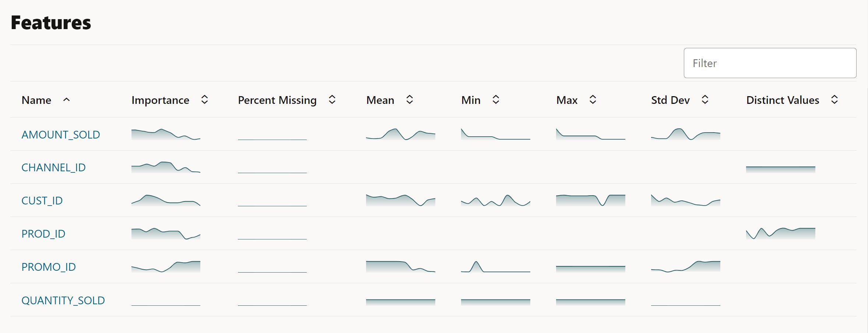This screenshot has height=333, width=868.
Task: Select the CUST_ID feature link
Action: click(x=42, y=201)
